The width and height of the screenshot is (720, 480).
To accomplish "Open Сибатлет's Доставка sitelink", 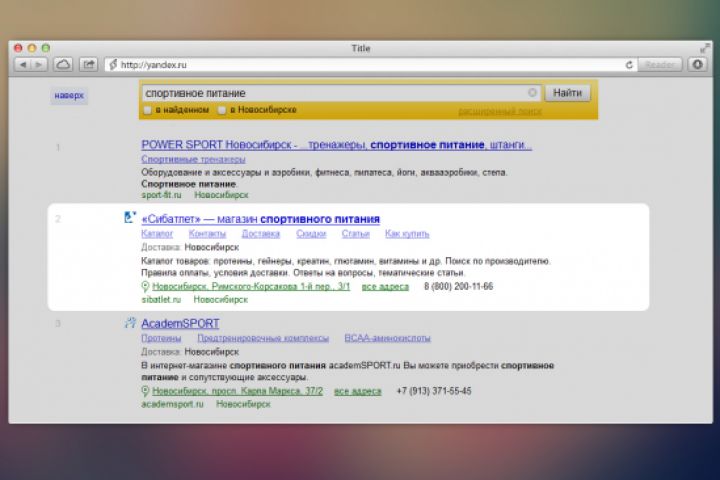I will (261, 234).
